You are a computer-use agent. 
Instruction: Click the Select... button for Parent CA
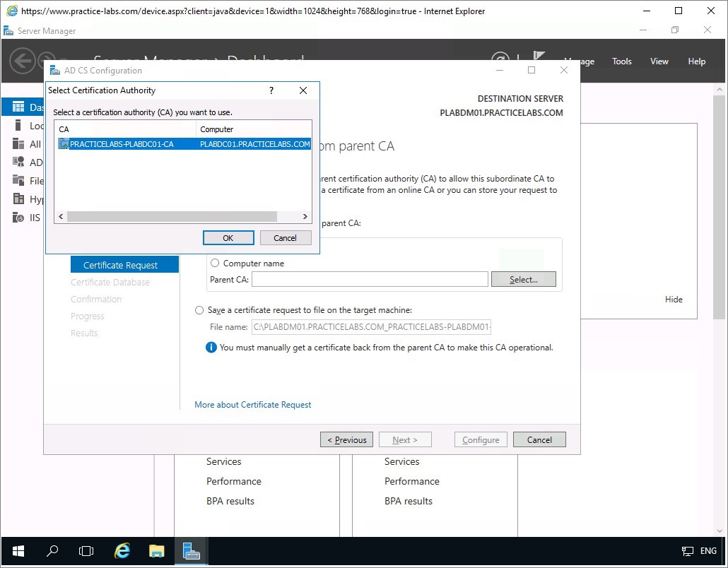click(523, 279)
